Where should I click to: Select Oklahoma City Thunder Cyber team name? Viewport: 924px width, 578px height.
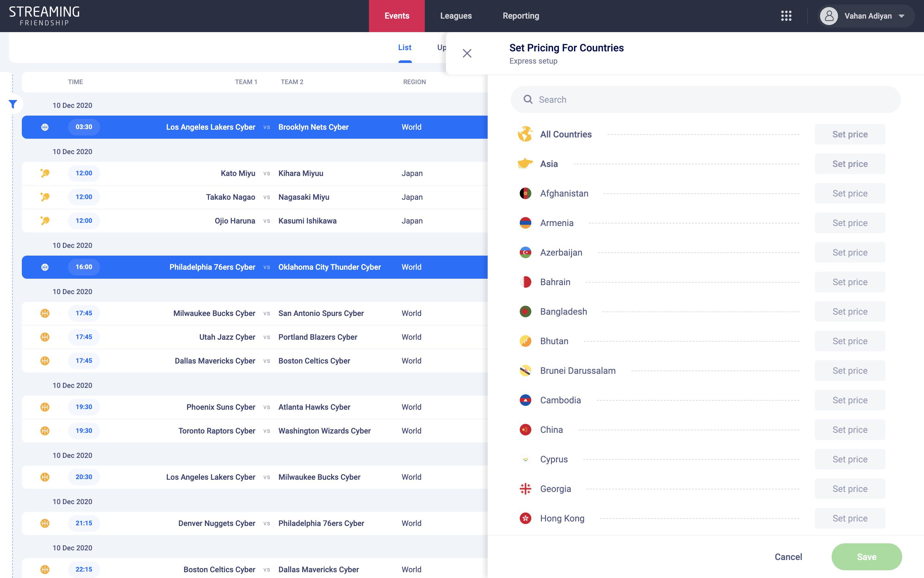click(329, 267)
